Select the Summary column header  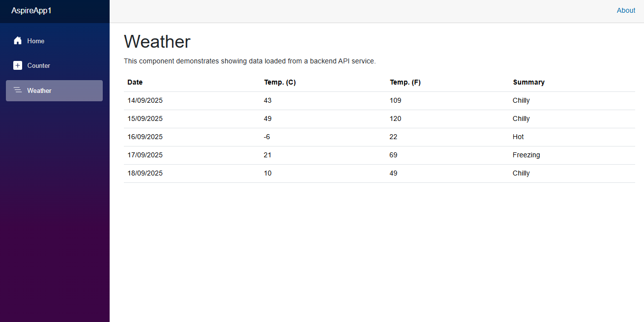coord(528,82)
